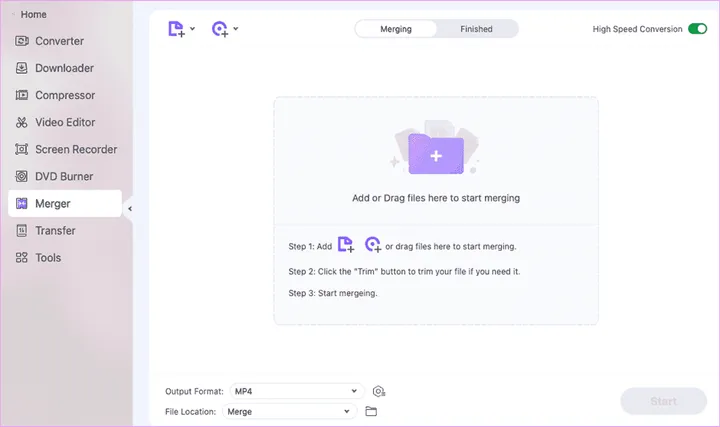This screenshot has height=427, width=720.
Task: Expand the File Location Merge dropdown
Action: point(290,411)
